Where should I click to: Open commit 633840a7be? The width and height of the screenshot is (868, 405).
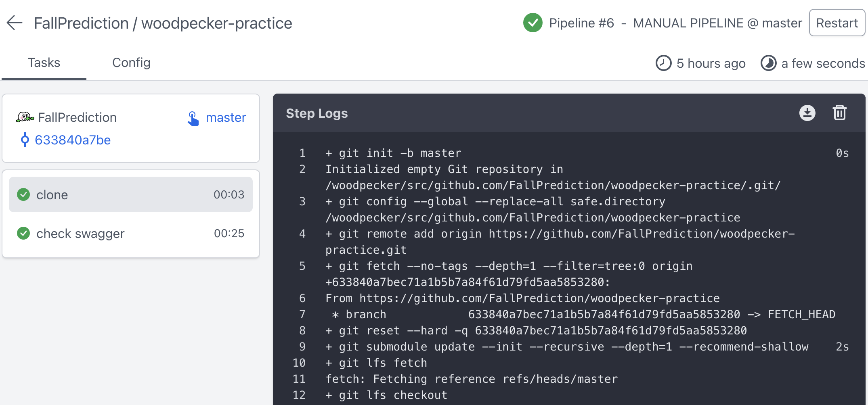[x=73, y=140]
